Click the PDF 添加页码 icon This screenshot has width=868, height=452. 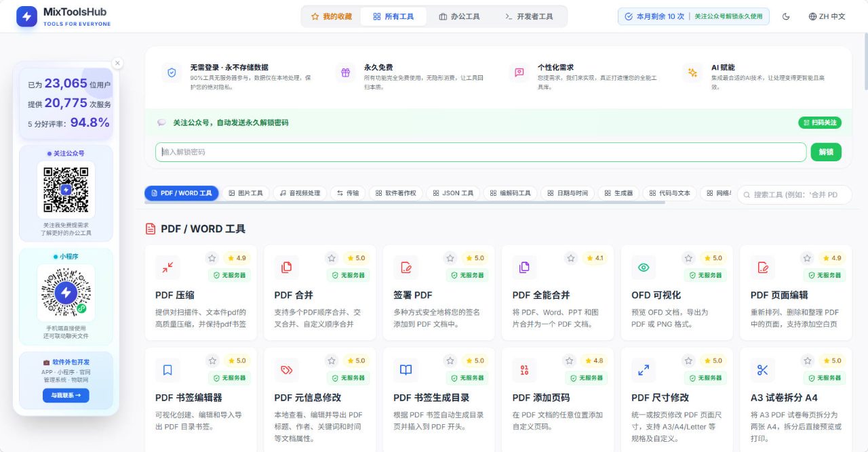tap(525, 370)
